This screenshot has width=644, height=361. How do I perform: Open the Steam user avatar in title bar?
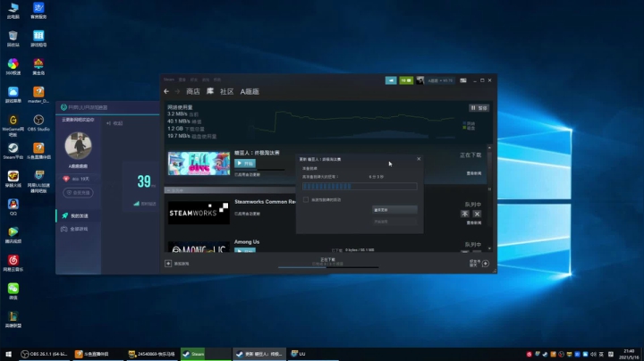[x=419, y=80]
